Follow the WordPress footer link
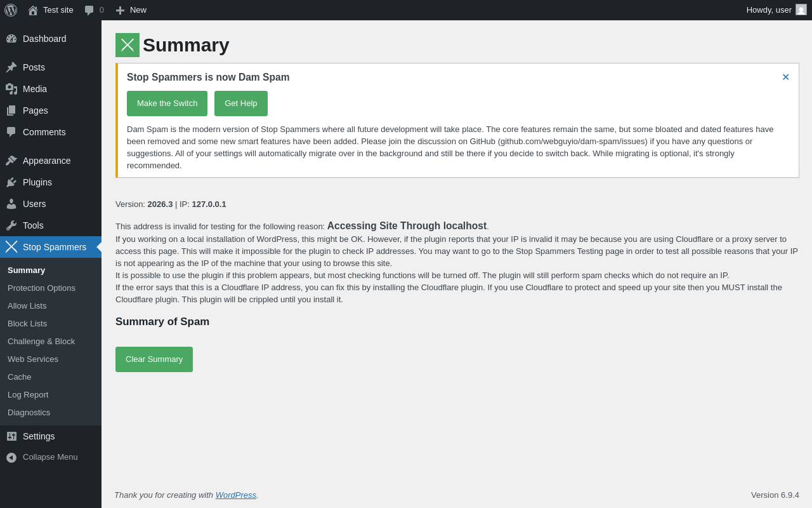 coord(236,495)
